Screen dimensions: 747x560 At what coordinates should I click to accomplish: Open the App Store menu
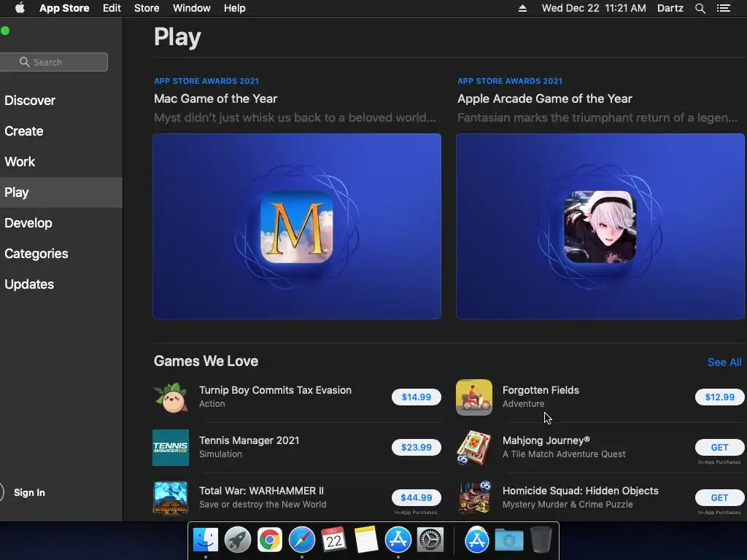[x=64, y=8]
